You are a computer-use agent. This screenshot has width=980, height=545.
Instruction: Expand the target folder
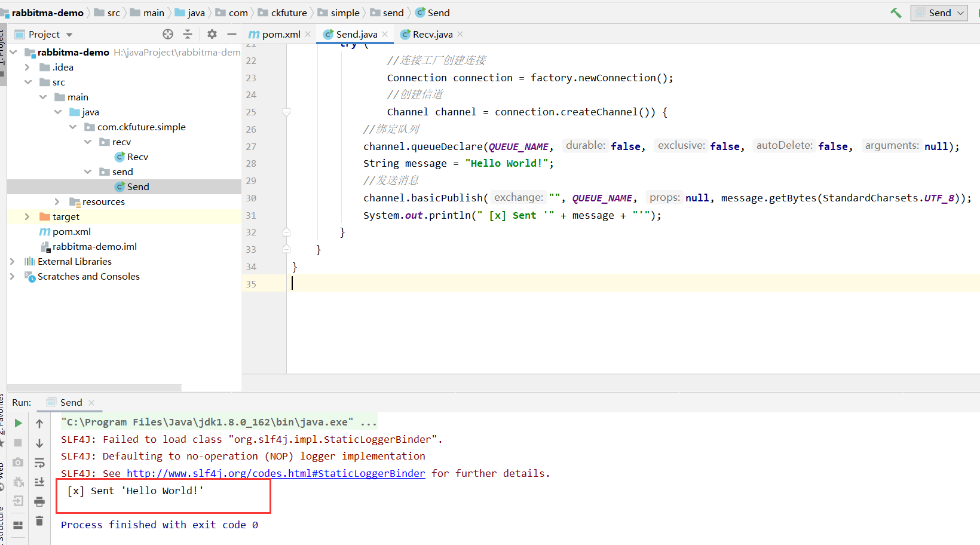click(27, 216)
